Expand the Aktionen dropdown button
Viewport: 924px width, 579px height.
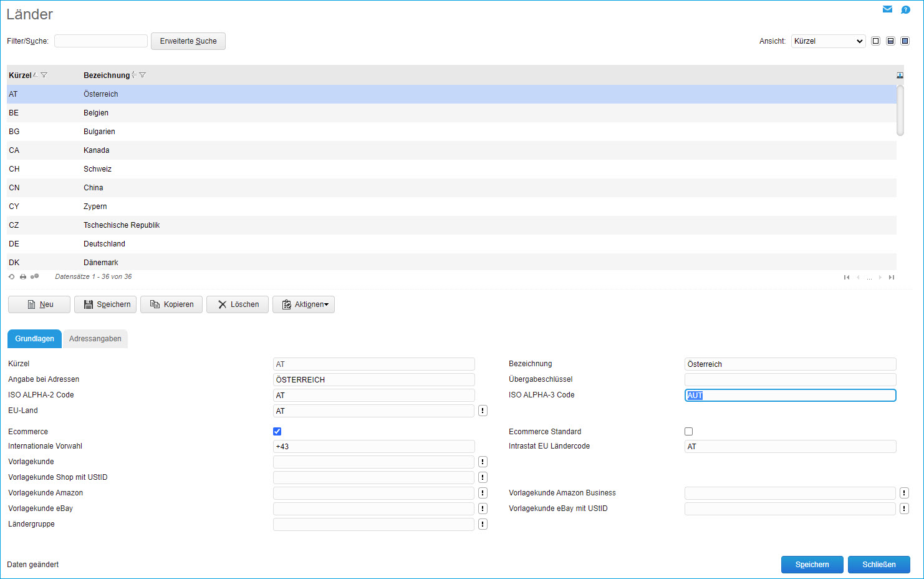click(304, 304)
